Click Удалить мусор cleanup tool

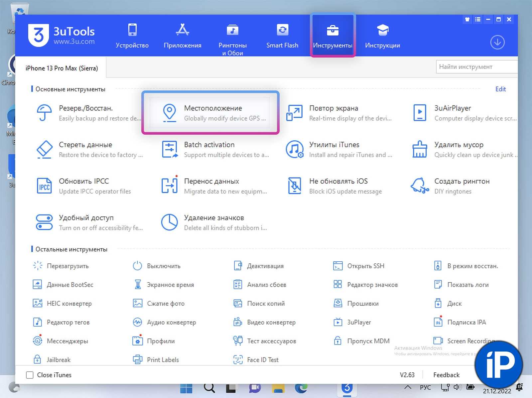point(464,149)
